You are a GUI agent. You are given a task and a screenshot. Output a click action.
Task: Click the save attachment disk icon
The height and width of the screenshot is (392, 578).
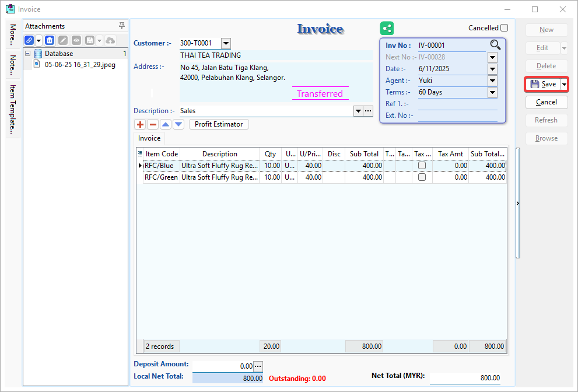(90, 40)
